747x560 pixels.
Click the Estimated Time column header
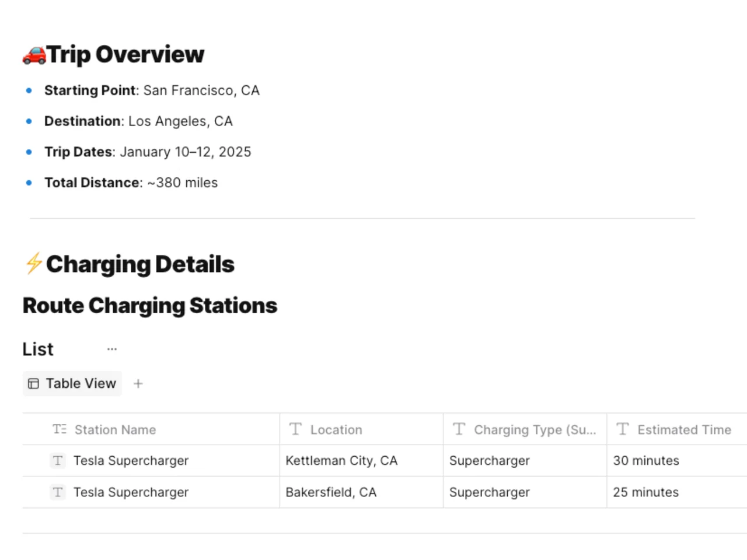(x=677, y=429)
